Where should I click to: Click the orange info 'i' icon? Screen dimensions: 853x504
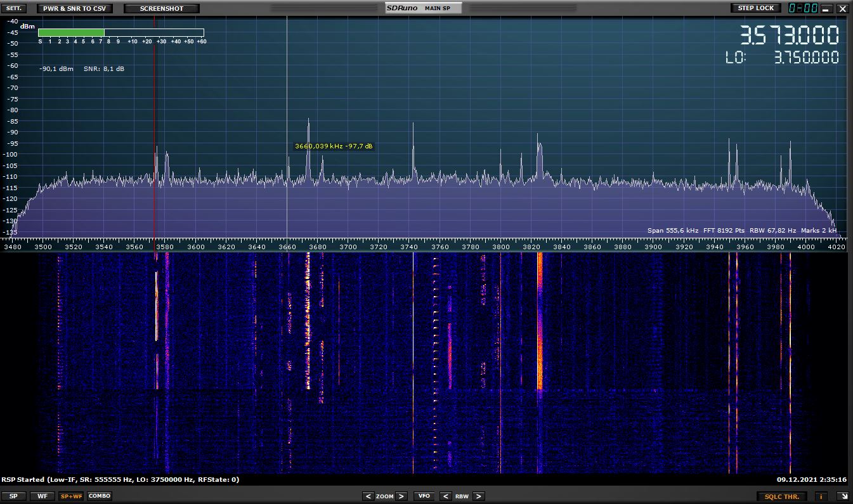(821, 496)
